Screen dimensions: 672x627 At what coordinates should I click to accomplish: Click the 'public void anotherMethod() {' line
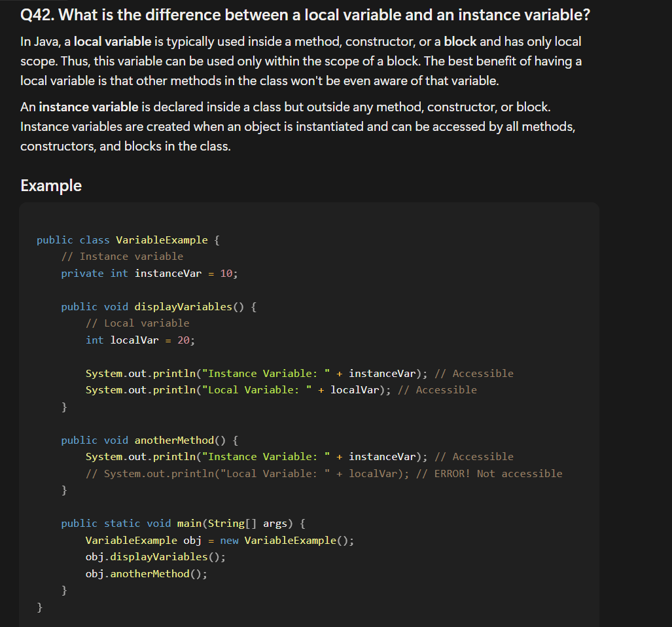click(x=150, y=440)
